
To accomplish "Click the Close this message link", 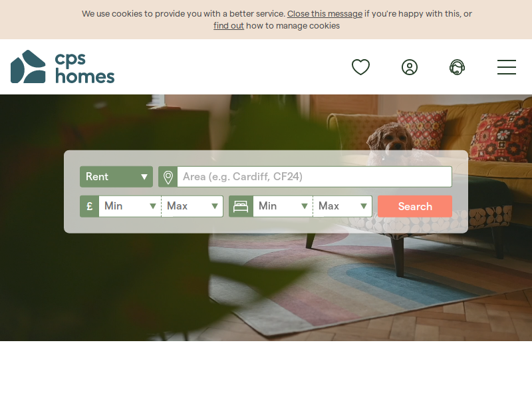I will 325,14.
